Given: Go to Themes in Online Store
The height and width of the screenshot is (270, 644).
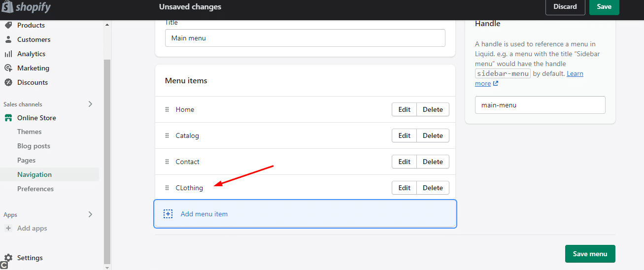Looking at the screenshot, I should click(30, 132).
